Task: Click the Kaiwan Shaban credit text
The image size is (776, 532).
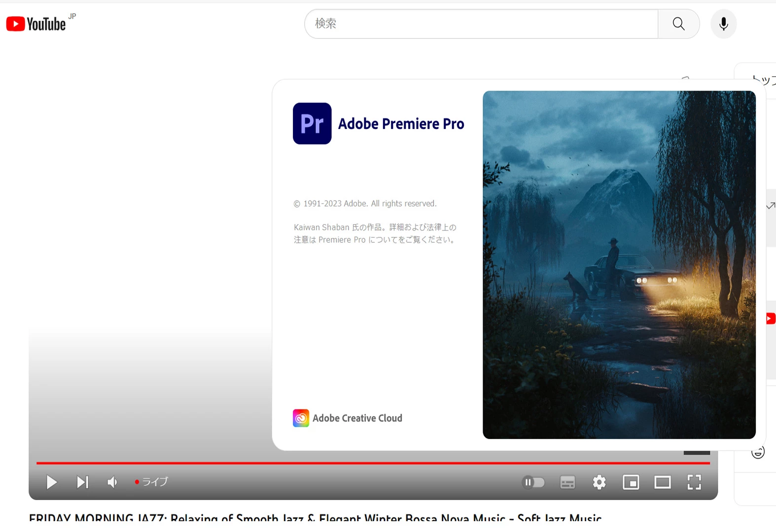Action: tap(375, 233)
